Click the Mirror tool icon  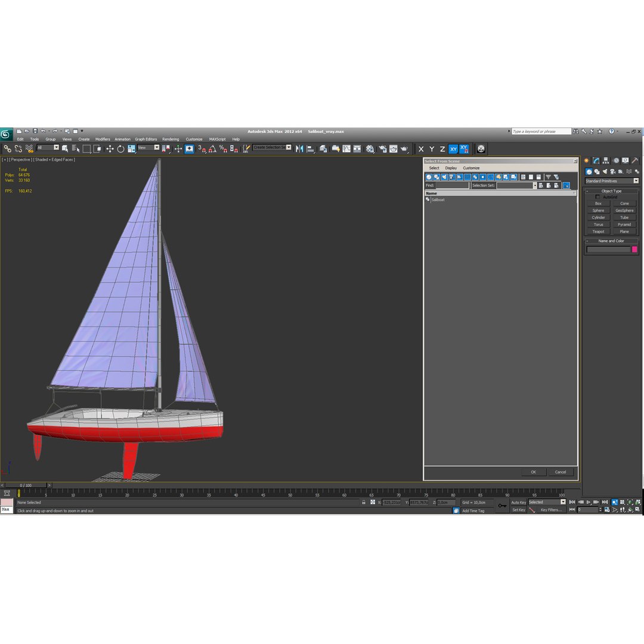[299, 148]
